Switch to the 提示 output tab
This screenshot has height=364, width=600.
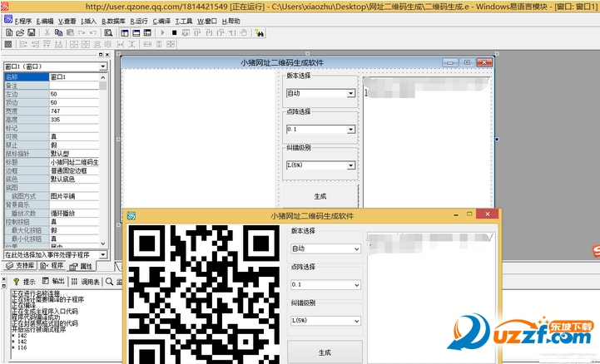(24, 282)
